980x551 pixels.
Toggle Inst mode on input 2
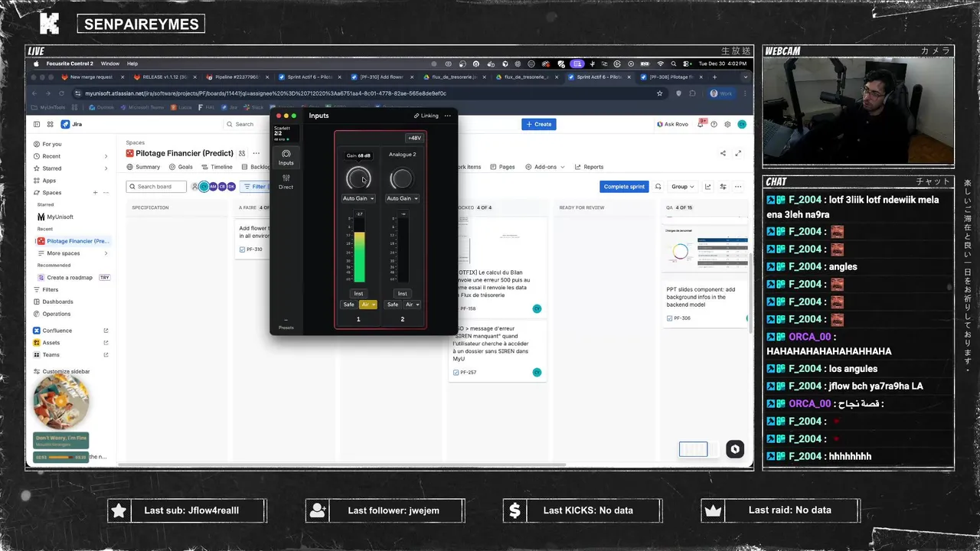(x=402, y=293)
